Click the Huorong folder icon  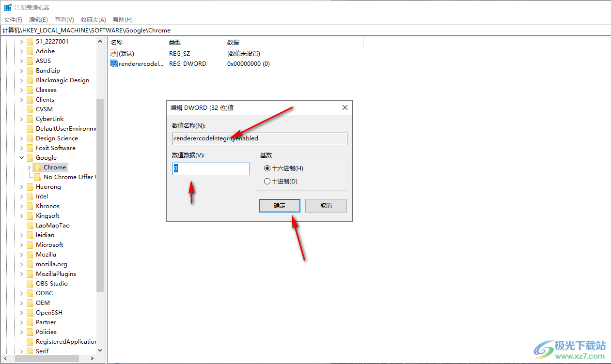coord(29,186)
